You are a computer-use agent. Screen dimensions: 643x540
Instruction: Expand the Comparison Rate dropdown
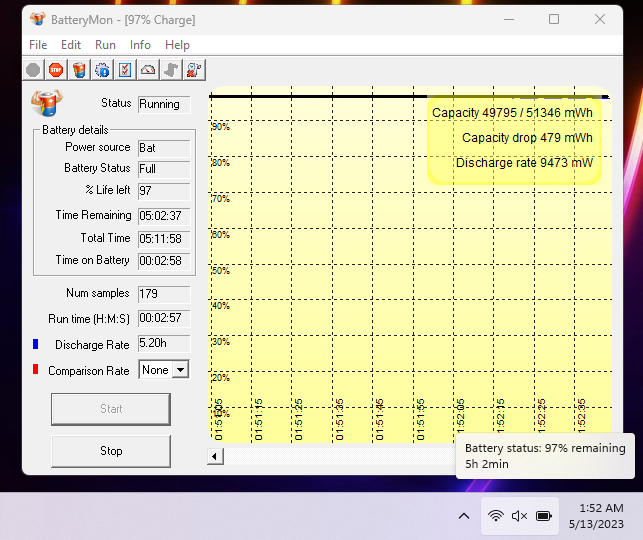180,370
